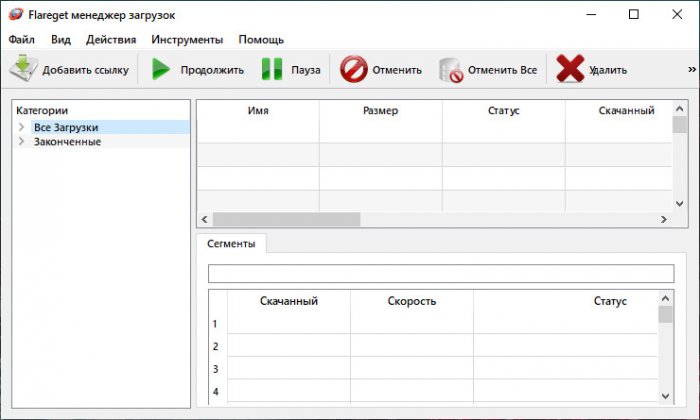Image resolution: width=700 pixels, height=420 pixels.
Task: Select the Законченные category
Action: pos(67,142)
